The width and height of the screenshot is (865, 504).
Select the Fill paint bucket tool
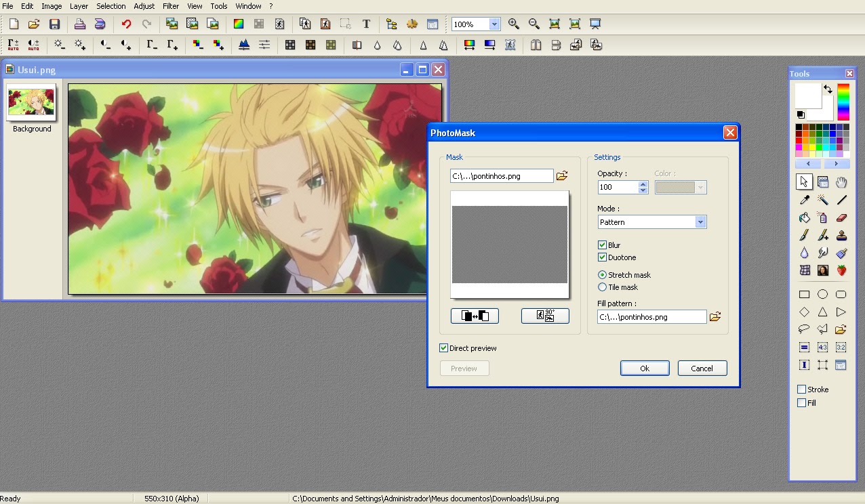[x=805, y=217]
